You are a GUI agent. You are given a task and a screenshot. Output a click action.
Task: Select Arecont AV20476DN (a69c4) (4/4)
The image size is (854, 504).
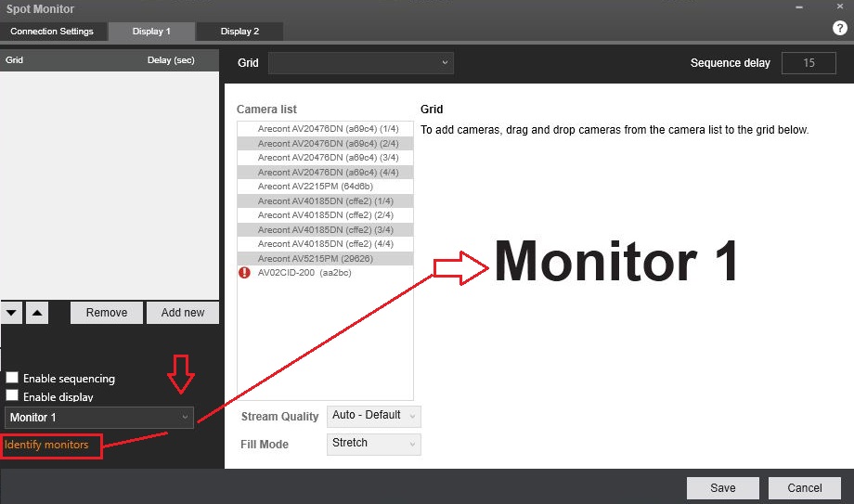(325, 173)
